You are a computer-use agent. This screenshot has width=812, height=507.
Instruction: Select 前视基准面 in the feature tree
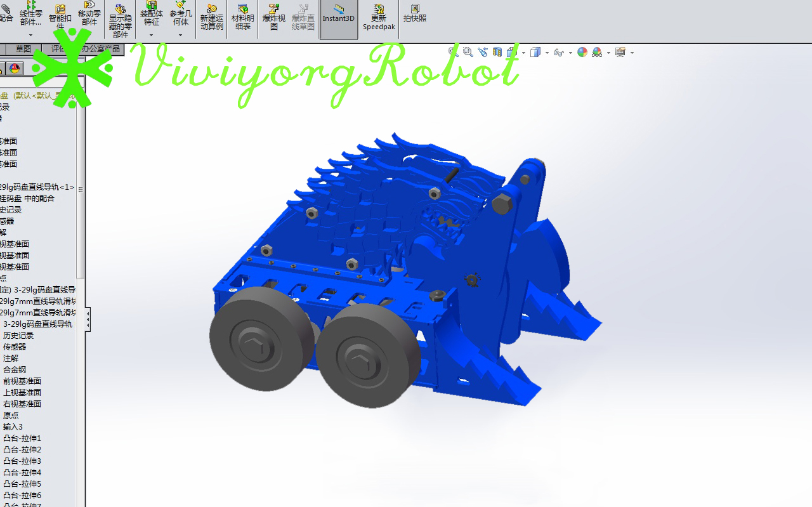point(25,381)
